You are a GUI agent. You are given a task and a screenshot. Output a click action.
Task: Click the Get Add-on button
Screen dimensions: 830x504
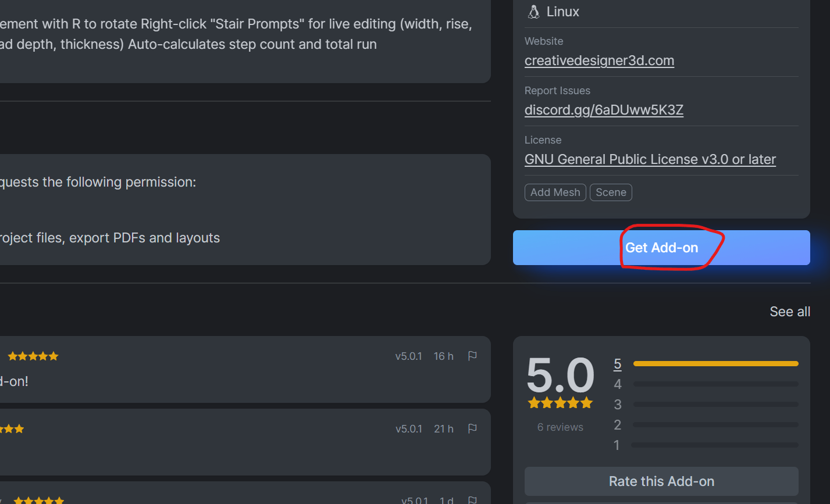[x=661, y=248]
